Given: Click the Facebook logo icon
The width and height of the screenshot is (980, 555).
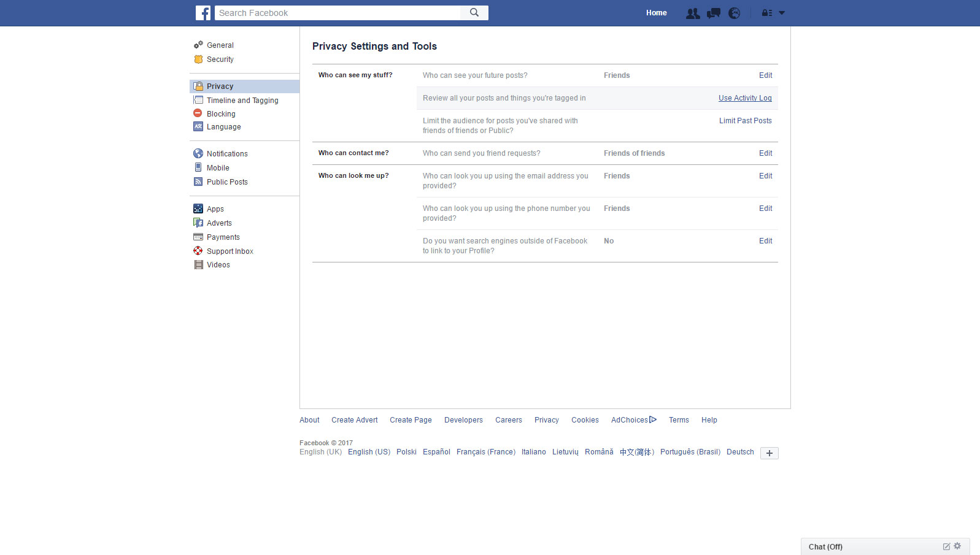Looking at the screenshot, I should coord(203,13).
